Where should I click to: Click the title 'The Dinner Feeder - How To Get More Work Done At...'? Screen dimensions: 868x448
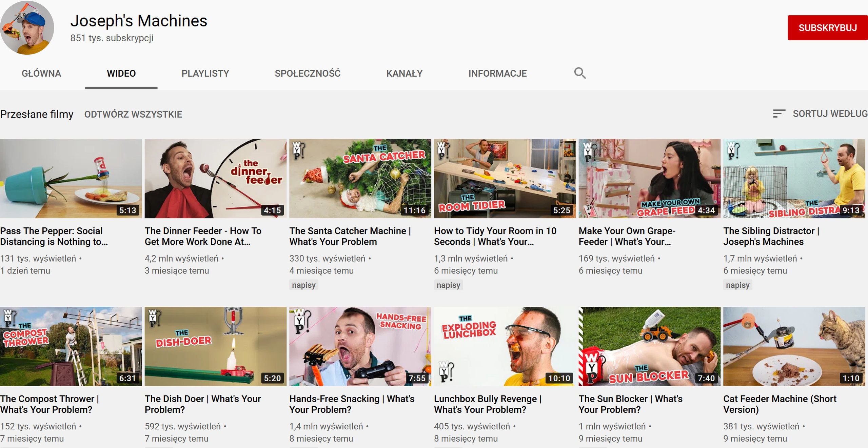pos(203,236)
